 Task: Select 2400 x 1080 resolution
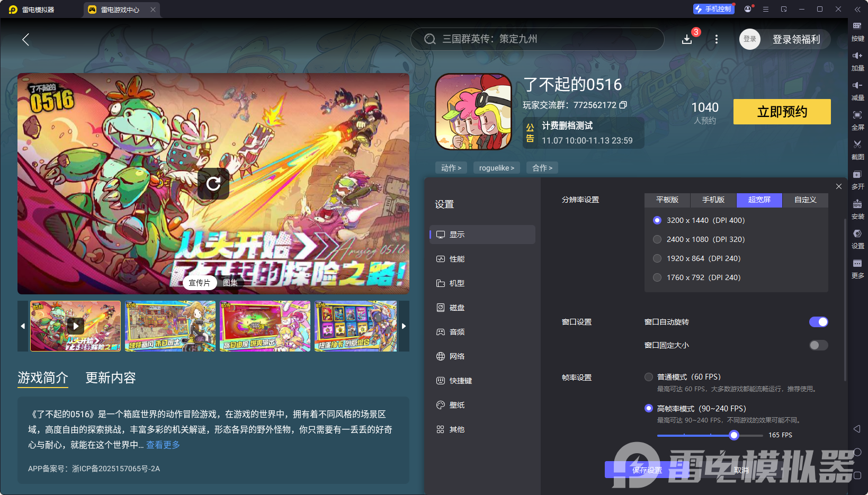point(657,239)
